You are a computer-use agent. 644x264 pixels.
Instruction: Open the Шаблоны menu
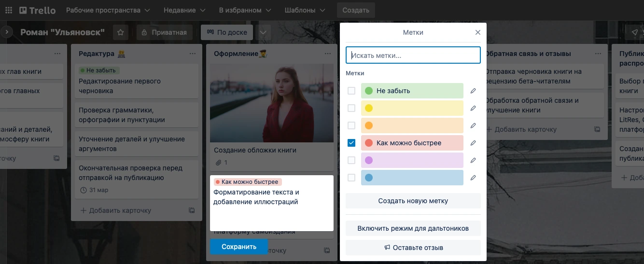click(x=305, y=10)
